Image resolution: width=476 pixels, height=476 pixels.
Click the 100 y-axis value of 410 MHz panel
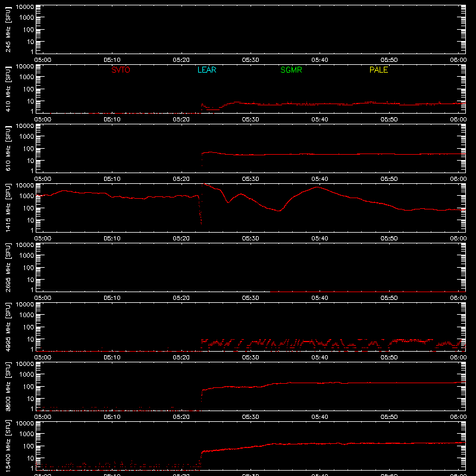pyautogui.click(x=29, y=89)
